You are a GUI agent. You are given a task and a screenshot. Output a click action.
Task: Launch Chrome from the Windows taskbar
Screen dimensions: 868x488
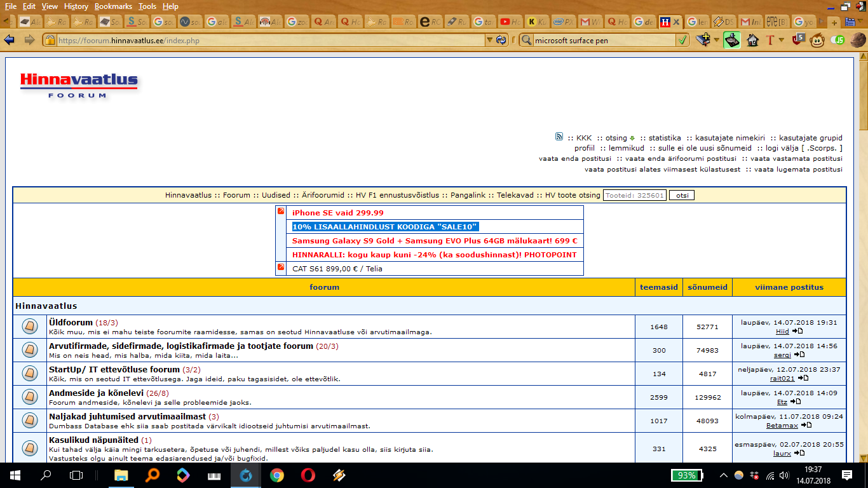click(x=276, y=475)
